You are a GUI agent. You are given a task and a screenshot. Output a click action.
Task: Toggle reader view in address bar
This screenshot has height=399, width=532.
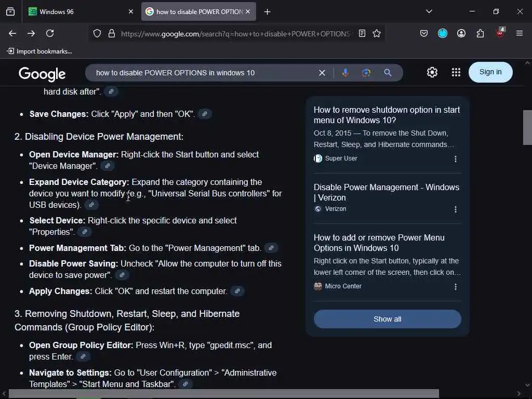[362, 33]
